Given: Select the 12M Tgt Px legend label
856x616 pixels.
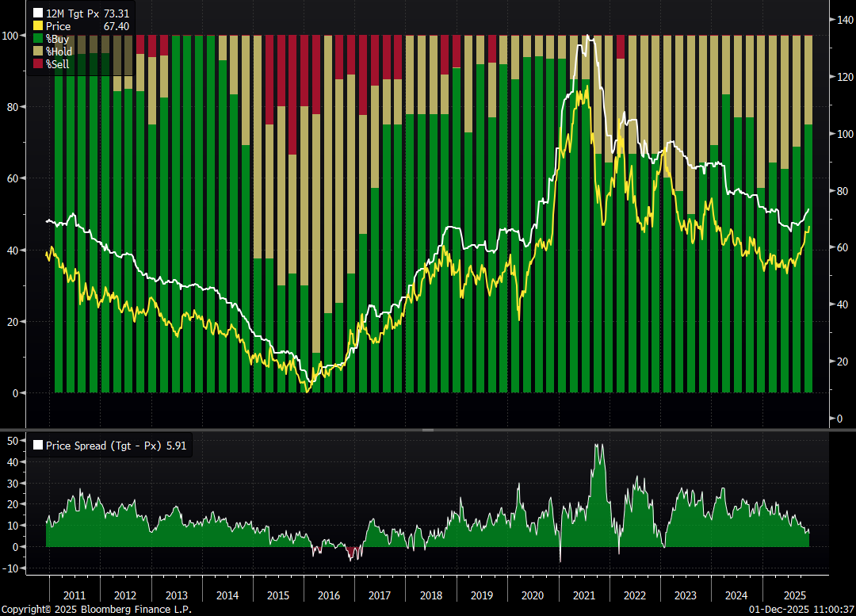Looking at the screenshot, I should click(72, 13).
